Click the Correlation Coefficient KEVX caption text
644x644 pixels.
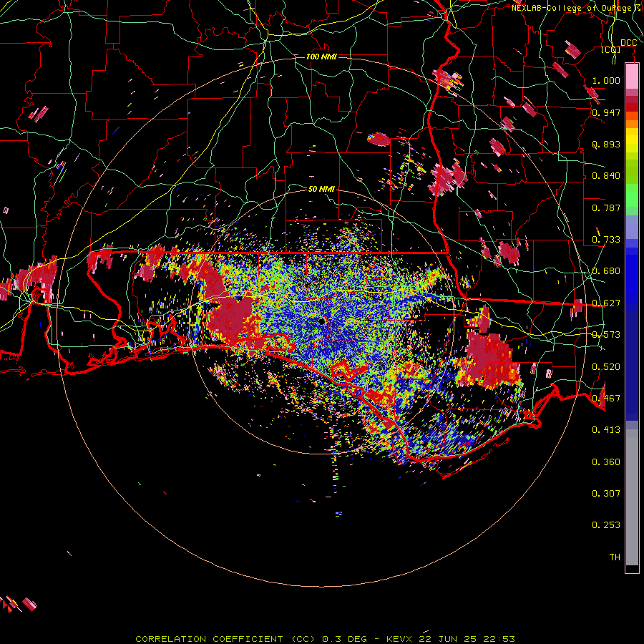click(x=325, y=639)
